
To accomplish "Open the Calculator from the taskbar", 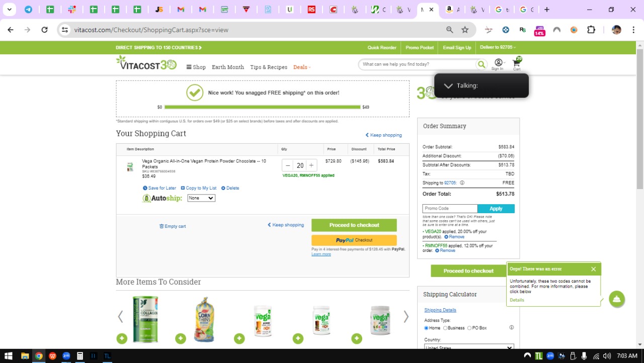I will [79, 356].
